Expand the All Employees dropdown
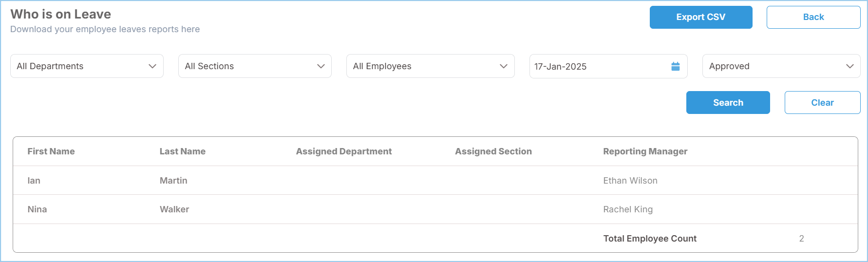 tap(430, 66)
